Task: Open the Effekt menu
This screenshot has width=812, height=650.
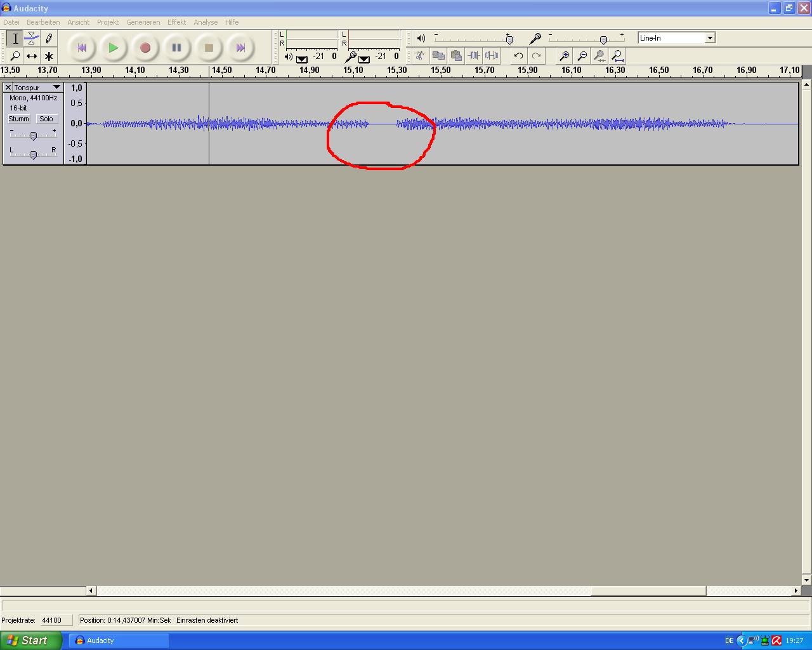Action: [176, 22]
